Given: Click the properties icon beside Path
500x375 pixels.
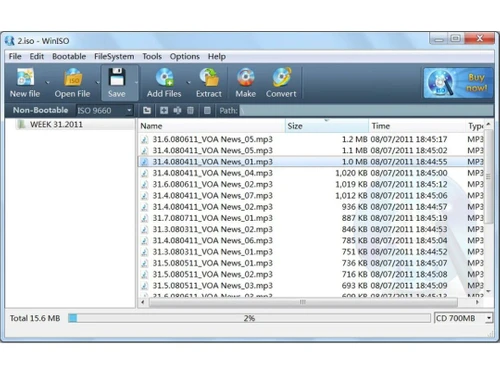Looking at the screenshot, I should [207, 110].
